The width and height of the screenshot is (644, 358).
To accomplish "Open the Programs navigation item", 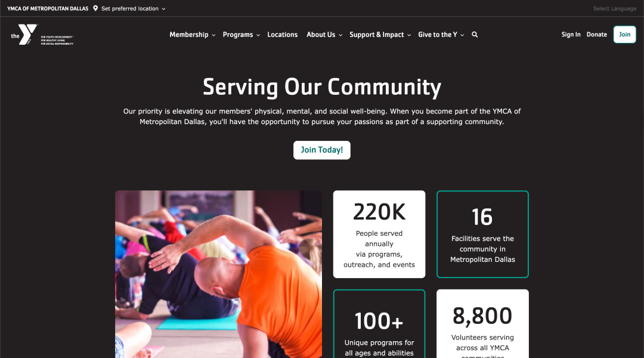I will pos(238,35).
